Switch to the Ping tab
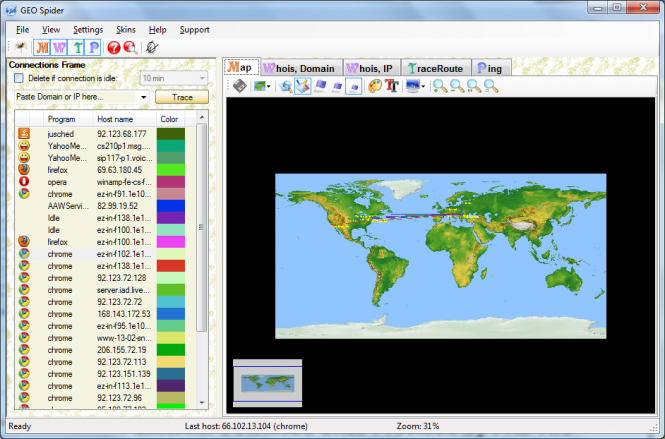This screenshot has width=665, height=439. pyautogui.click(x=490, y=68)
